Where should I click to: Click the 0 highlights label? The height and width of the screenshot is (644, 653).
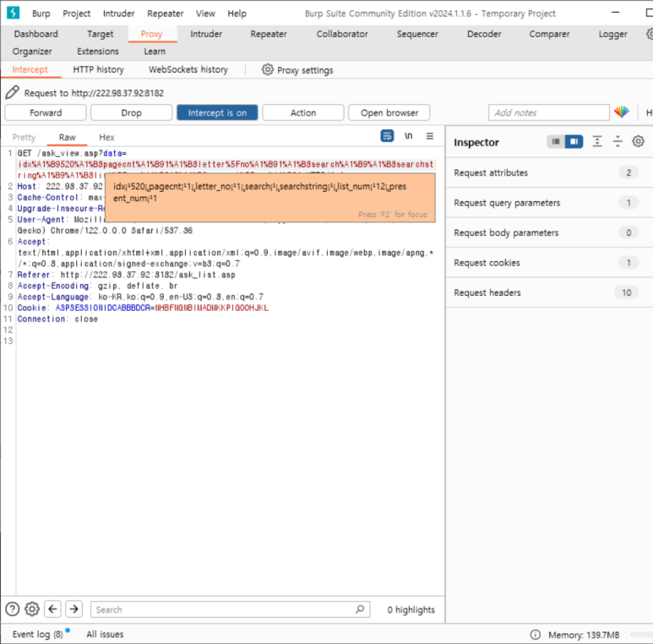point(411,609)
